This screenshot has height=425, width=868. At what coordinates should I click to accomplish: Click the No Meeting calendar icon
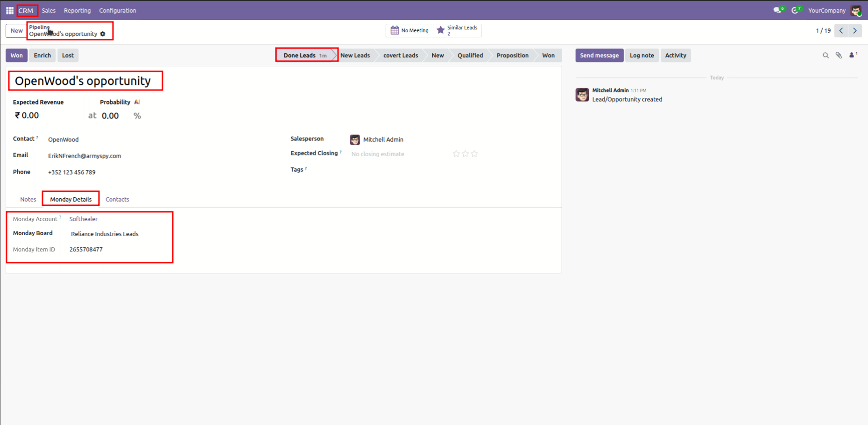pos(395,30)
